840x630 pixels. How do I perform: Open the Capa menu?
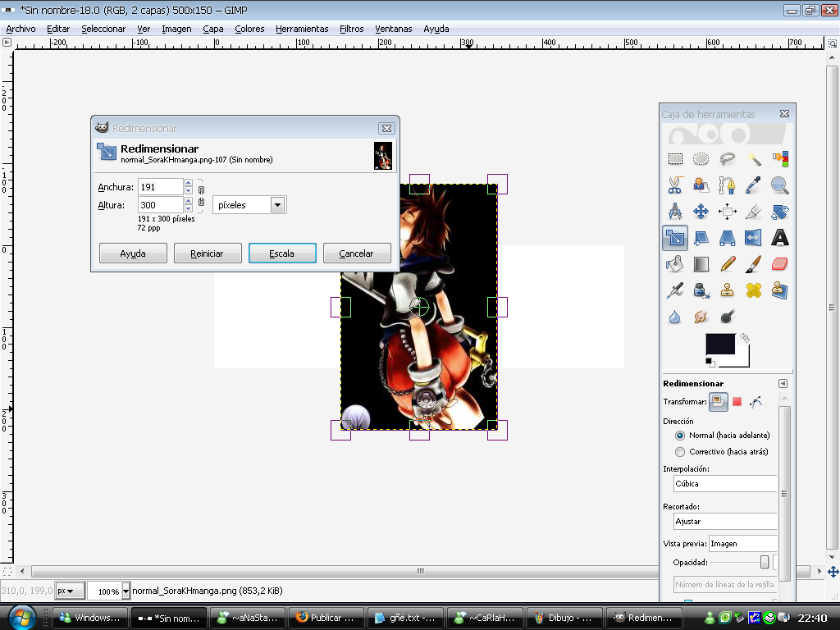[x=213, y=29]
